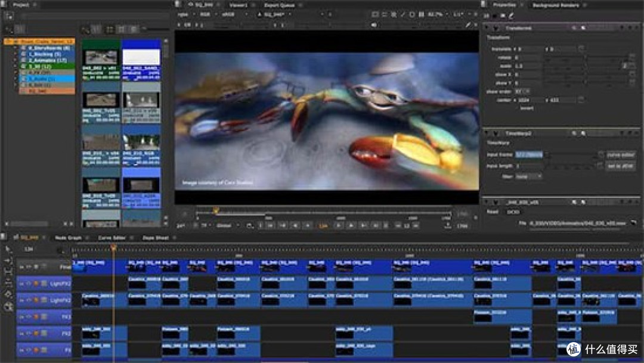Select the orange SQ bin at tree bottom
Screen dimensions: 644x363
click(x=48, y=91)
